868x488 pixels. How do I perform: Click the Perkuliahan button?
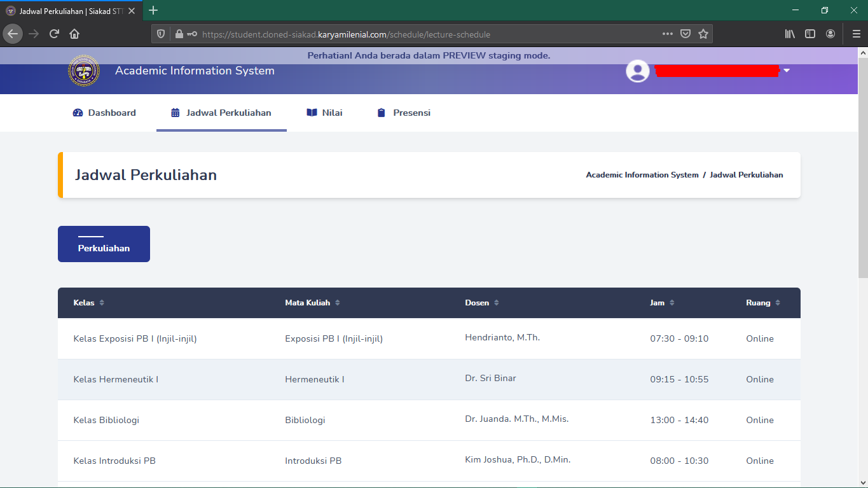pos(104,244)
